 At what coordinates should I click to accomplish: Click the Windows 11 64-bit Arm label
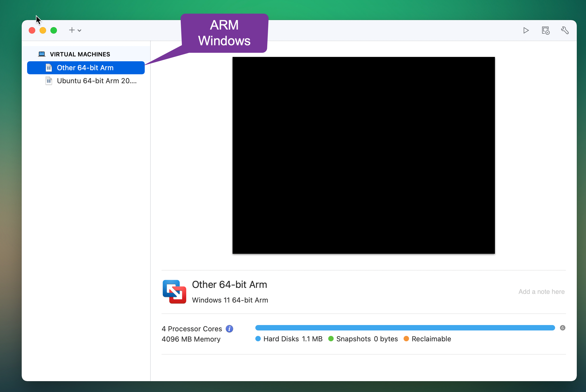230,300
